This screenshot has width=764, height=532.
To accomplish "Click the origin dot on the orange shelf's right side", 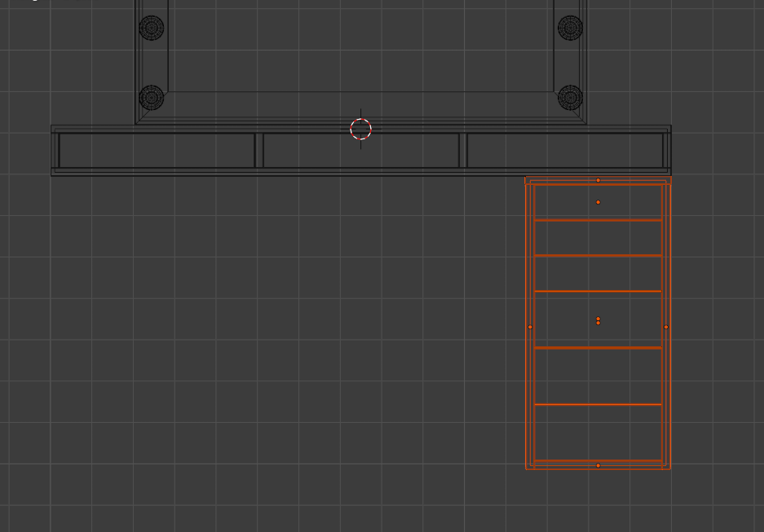I will coord(666,327).
